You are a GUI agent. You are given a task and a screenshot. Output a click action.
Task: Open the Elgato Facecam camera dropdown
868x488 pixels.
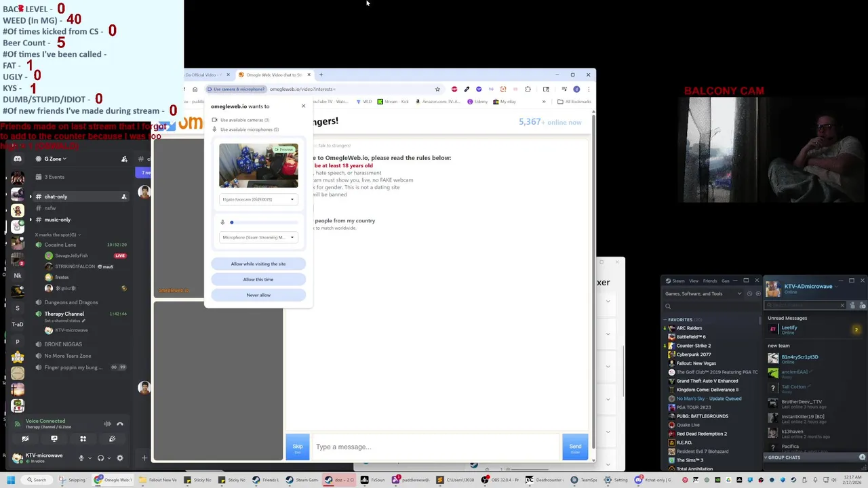pos(258,199)
